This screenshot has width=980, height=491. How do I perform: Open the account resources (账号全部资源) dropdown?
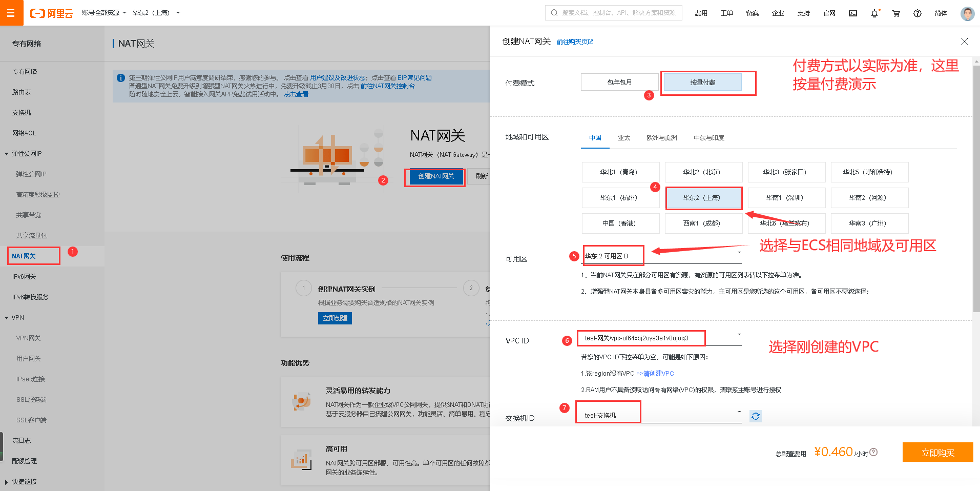click(x=104, y=13)
